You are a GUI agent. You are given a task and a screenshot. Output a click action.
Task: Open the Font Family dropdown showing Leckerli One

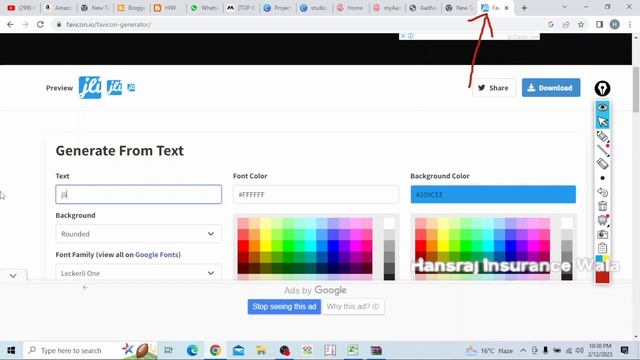[x=139, y=272]
